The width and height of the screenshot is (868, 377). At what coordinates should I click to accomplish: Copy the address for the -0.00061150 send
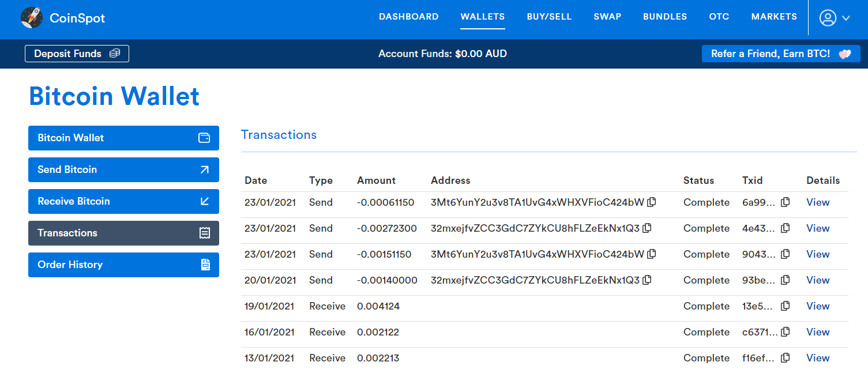tap(652, 202)
